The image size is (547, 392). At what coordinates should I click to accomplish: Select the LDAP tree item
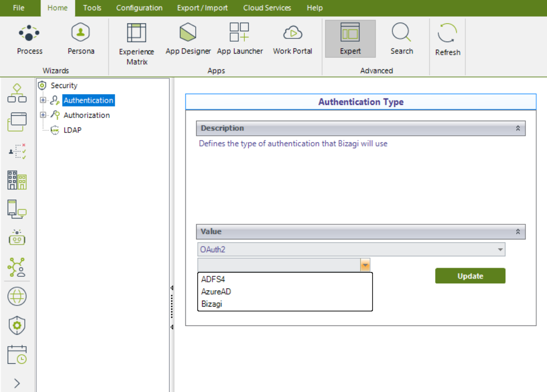[x=72, y=130]
